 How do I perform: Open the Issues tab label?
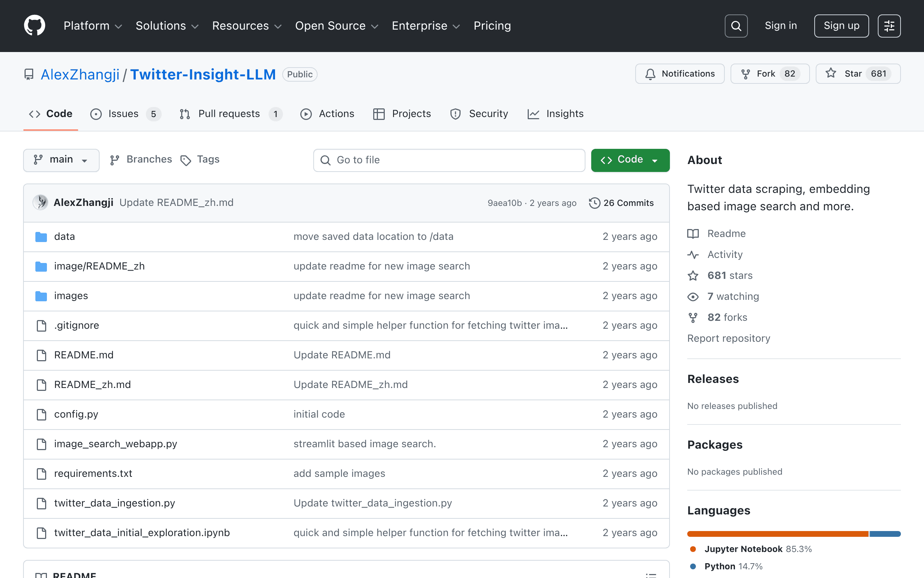tap(123, 114)
